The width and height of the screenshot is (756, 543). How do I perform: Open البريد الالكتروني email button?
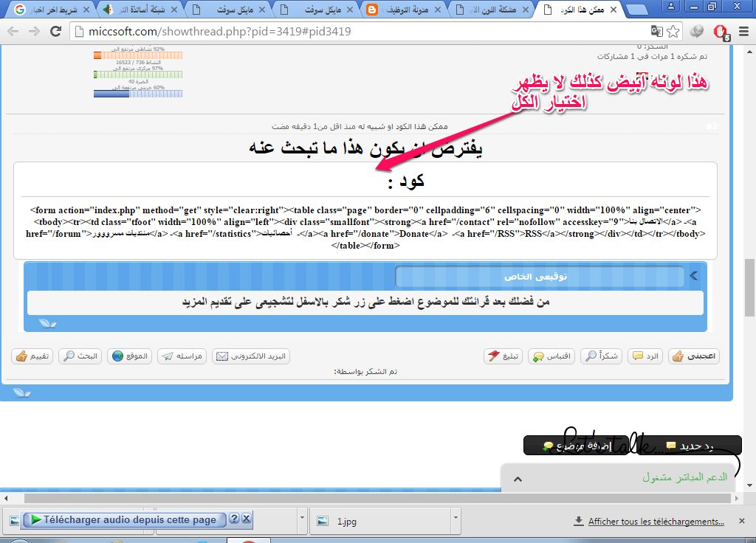(x=251, y=356)
